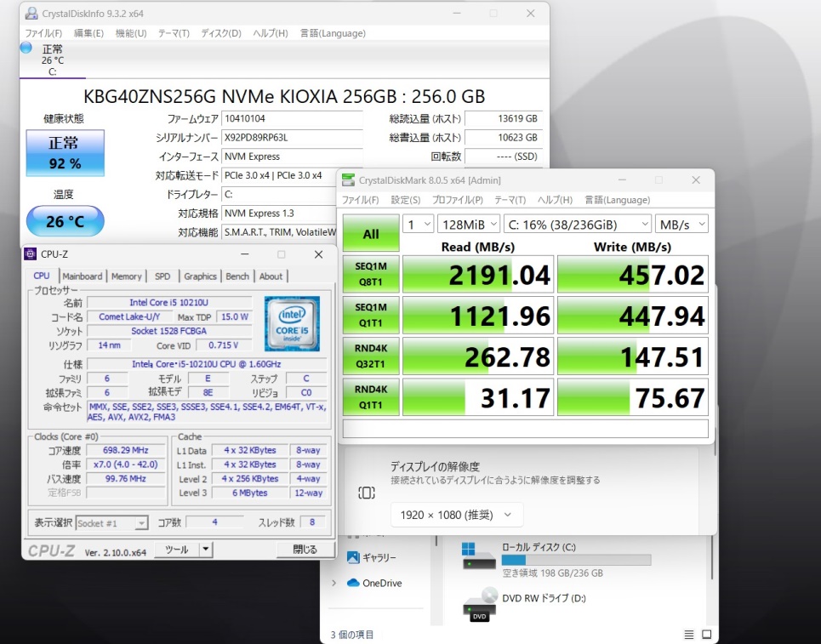Open the ファイル(F) menu in CrystalDiskMark
This screenshot has height=644, width=821.
(x=360, y=200)
